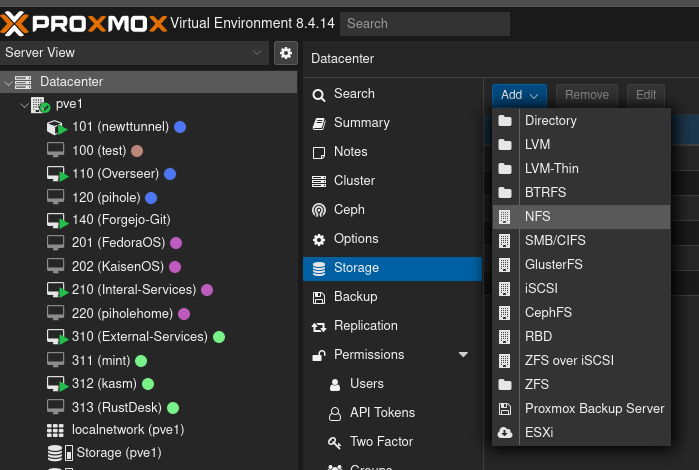This screenshot has width=699, height=470.
Task: Click the magnifier icon beside Search
Action: coord(319,95)
